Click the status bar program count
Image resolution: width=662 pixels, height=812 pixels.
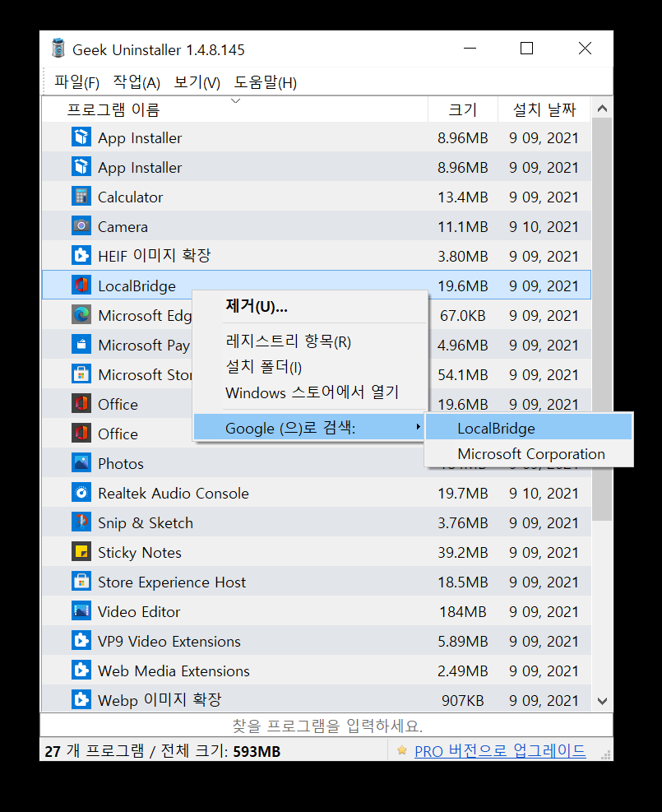click(163, 751)
